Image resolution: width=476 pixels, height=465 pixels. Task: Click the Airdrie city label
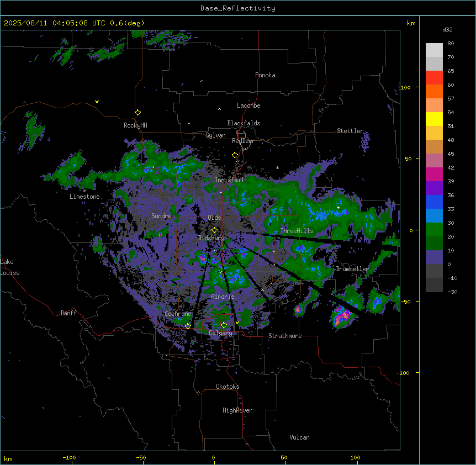pyautogui.click(x=223, y=297)
